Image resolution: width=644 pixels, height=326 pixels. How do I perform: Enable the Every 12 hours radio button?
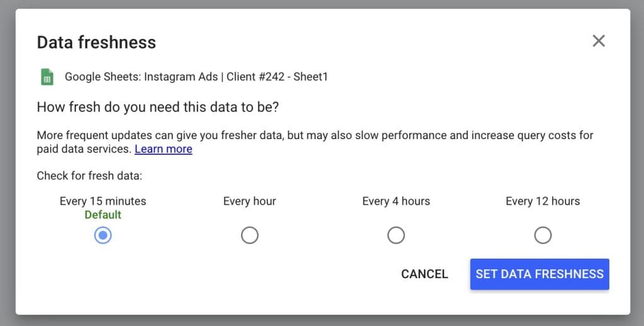tap(543, 235)
